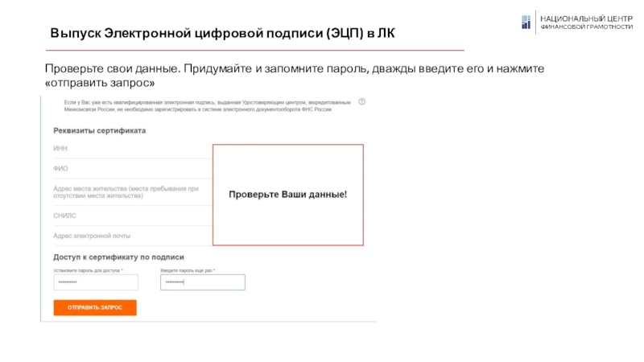Click the «ФИНАНСОВОЙ ГРАМОТНОСТИ» logo subtitle
Image resolution: width=644 pixels, height=362 pixels.
click(x=586, y=27)
